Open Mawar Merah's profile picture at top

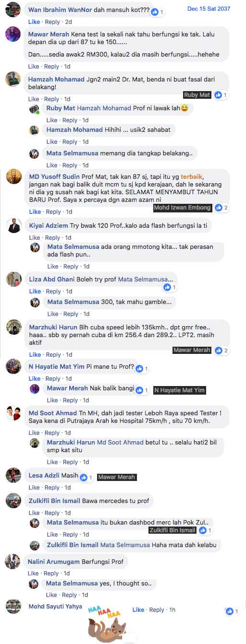(13, 35)
